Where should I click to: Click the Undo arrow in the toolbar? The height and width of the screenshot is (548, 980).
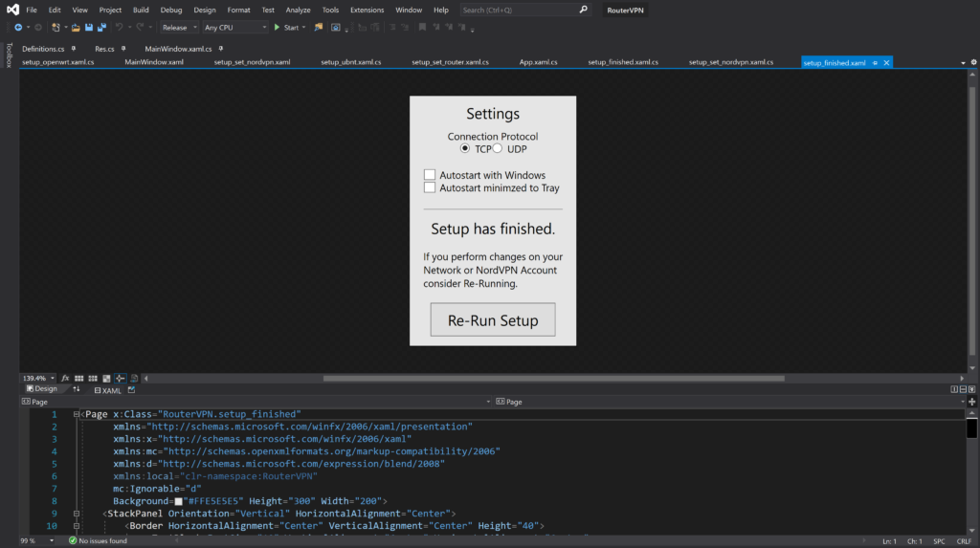click(121, 28)
